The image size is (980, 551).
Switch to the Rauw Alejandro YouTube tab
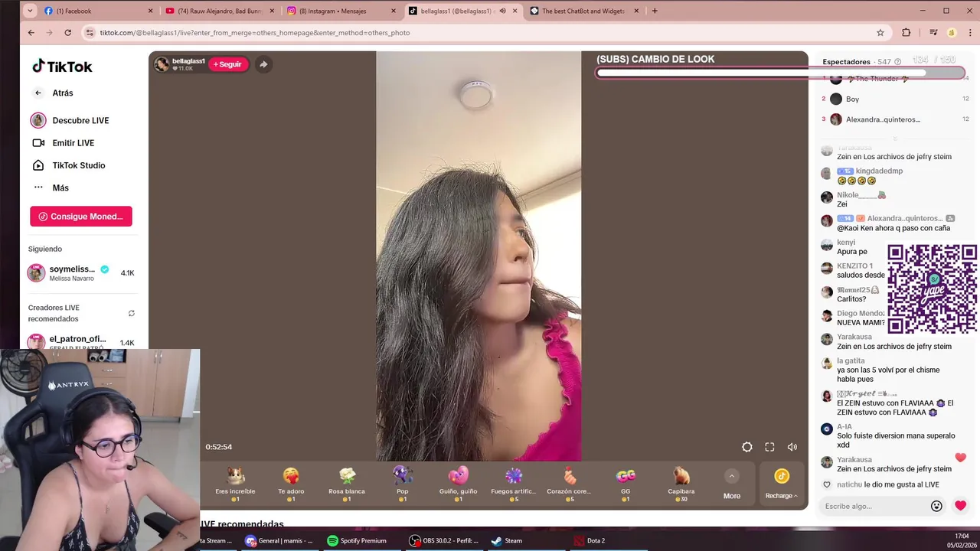click(x=218, y=11)
